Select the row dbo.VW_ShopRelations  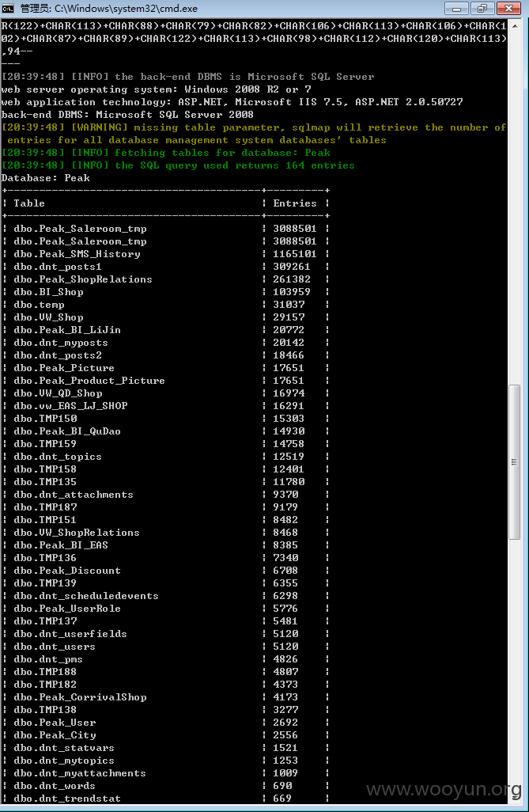tap(165, 533)
